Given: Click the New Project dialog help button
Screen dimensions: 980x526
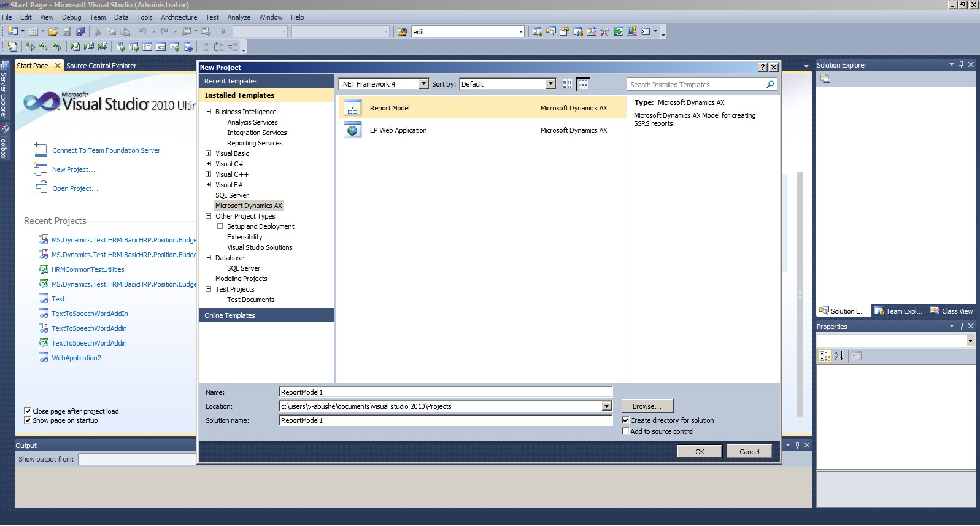Looking at the screenshot, I should click(763, 68).
